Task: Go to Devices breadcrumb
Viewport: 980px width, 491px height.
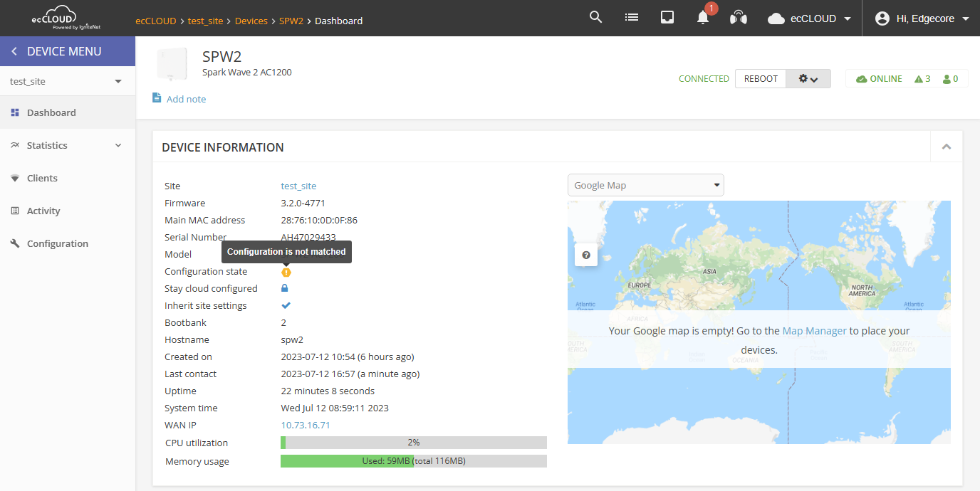Action: pyautogui.click(x=251, y=21)
